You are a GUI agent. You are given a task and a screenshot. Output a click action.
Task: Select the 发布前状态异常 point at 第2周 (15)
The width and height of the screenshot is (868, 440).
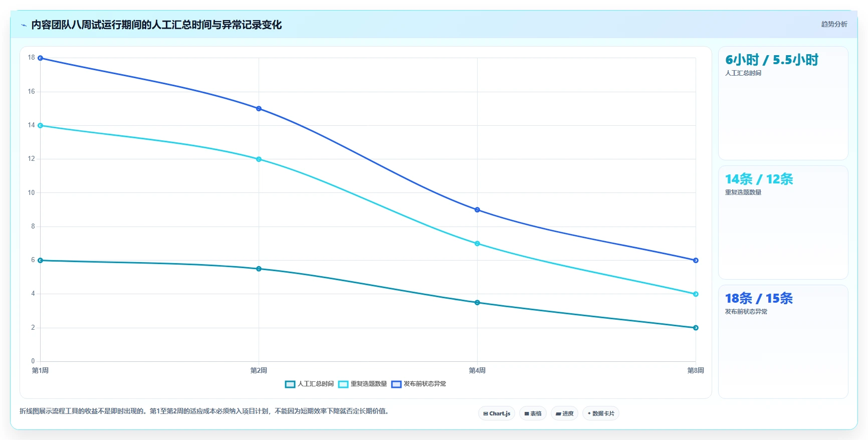[259, 109]
